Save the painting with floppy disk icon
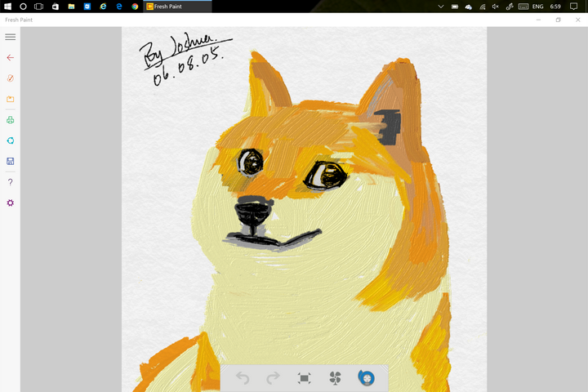The width and height of the screenshot is (588, 392). [10, 162]
